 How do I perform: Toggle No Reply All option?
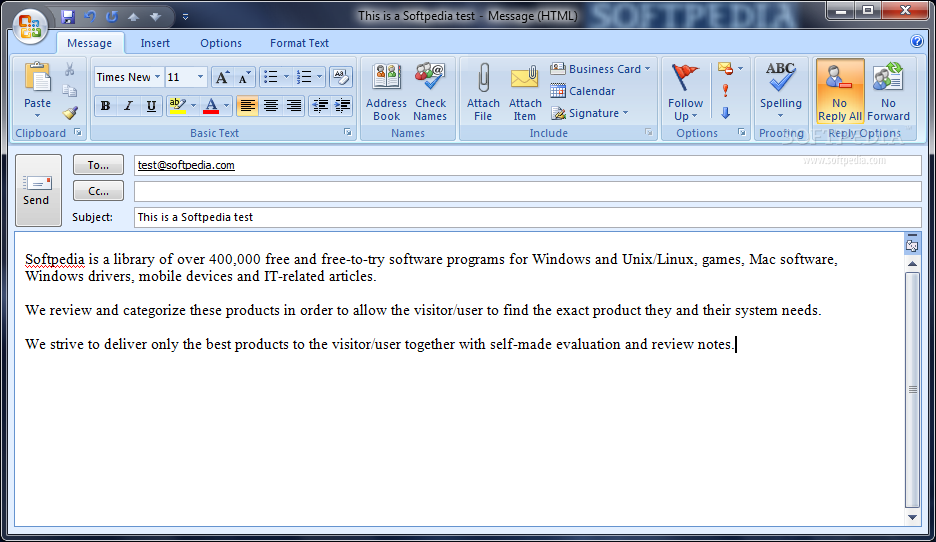coord(840,91)
